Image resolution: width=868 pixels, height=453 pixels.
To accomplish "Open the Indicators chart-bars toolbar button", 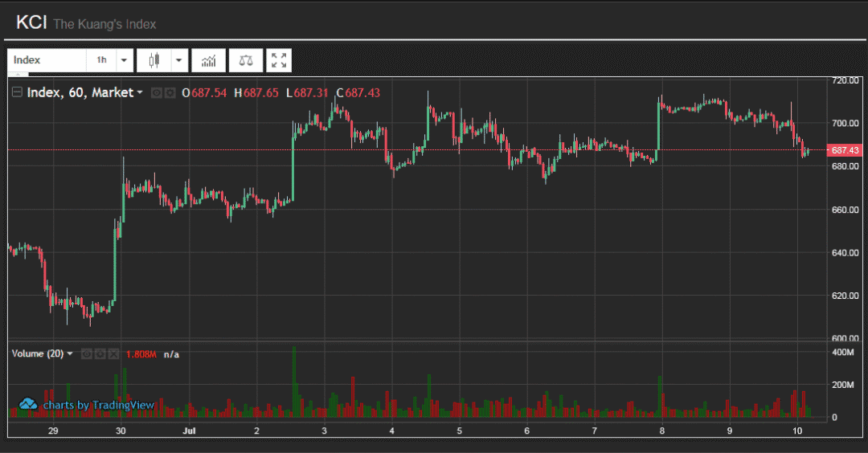I will click(209, 60).
